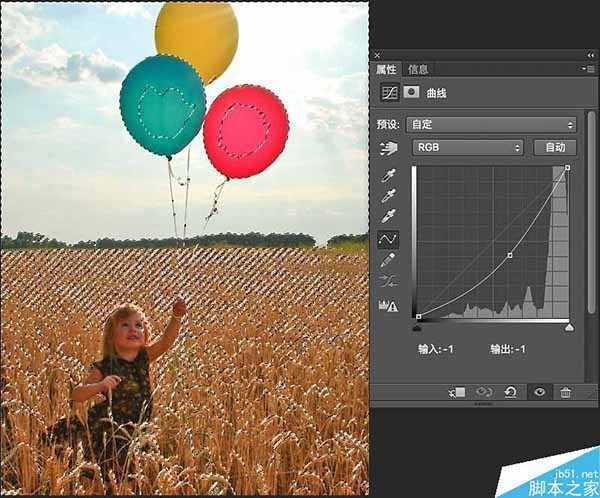This screenshot has width=600, height=498.
Task: Pick the gray point eyedropper
Action: (389, 196)
